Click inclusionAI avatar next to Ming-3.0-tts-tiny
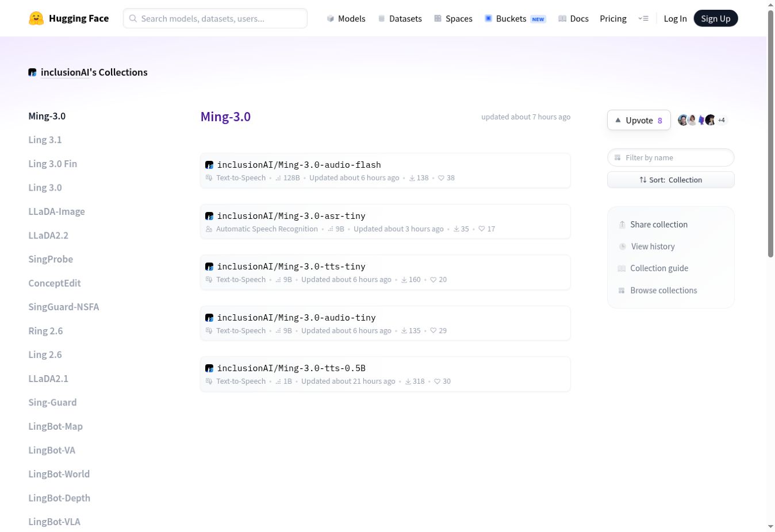775x532 pixels. pos(209,267)
